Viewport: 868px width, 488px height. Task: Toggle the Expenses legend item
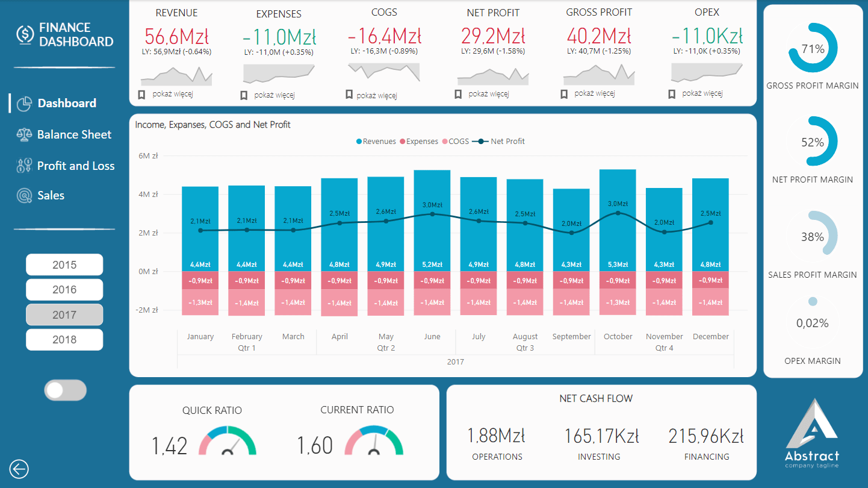(421, 141)
